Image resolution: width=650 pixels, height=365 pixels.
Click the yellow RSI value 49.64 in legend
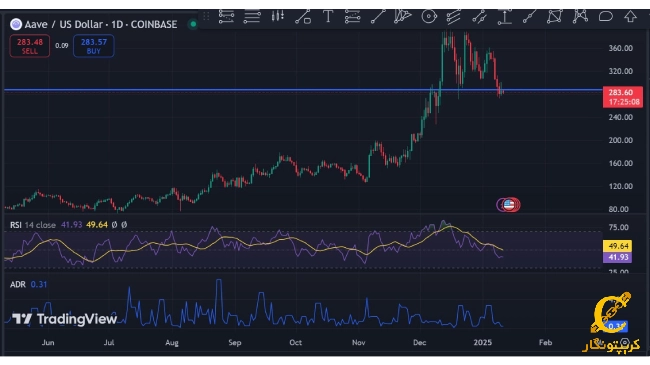(97, 225)
